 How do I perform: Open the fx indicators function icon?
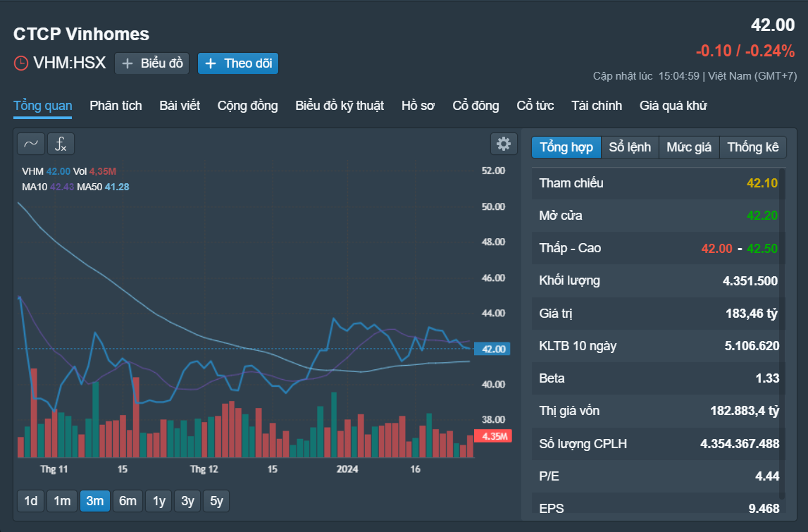pyautogui.click(x=61, y=144)
